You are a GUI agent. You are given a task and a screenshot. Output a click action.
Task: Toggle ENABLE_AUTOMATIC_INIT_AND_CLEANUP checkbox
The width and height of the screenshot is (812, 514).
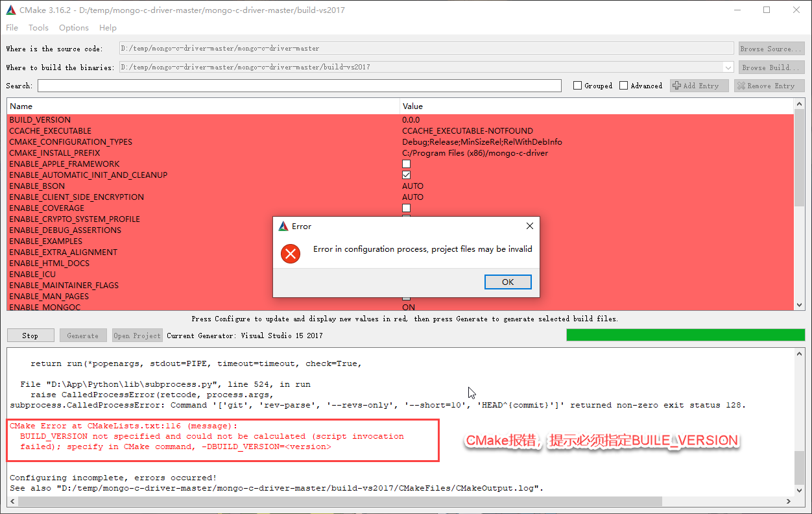(x=406, y=175)
